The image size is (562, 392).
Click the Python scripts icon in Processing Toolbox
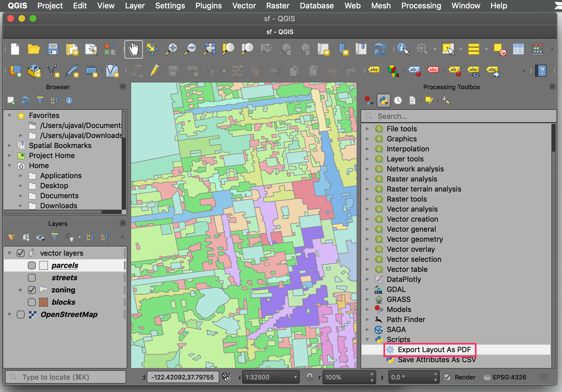tap(384, 100)
